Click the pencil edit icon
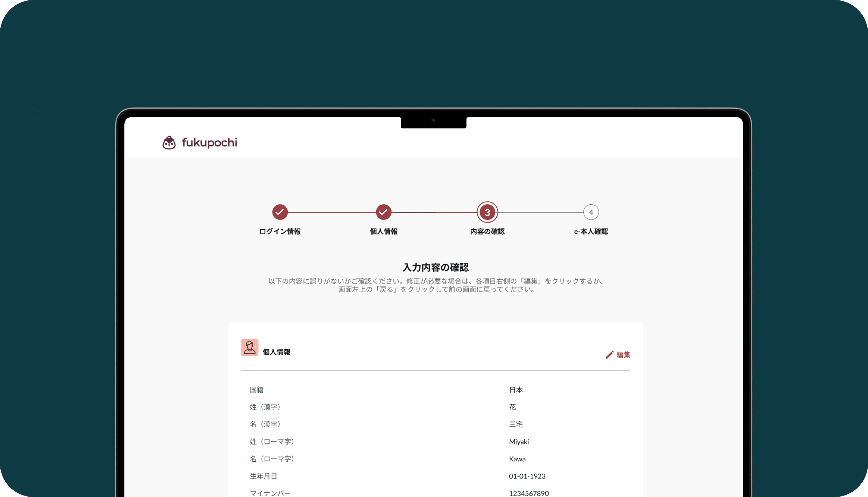Screen dimensions: 868x497 point(609,355)
